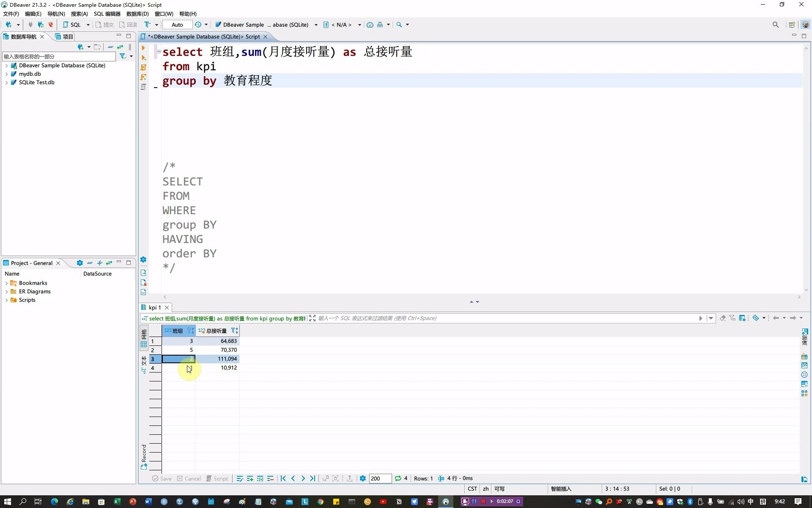This screenshot has height=508, width=812.
Task: Open the SQL 编辑器 menu
Action: click(107, 14)
